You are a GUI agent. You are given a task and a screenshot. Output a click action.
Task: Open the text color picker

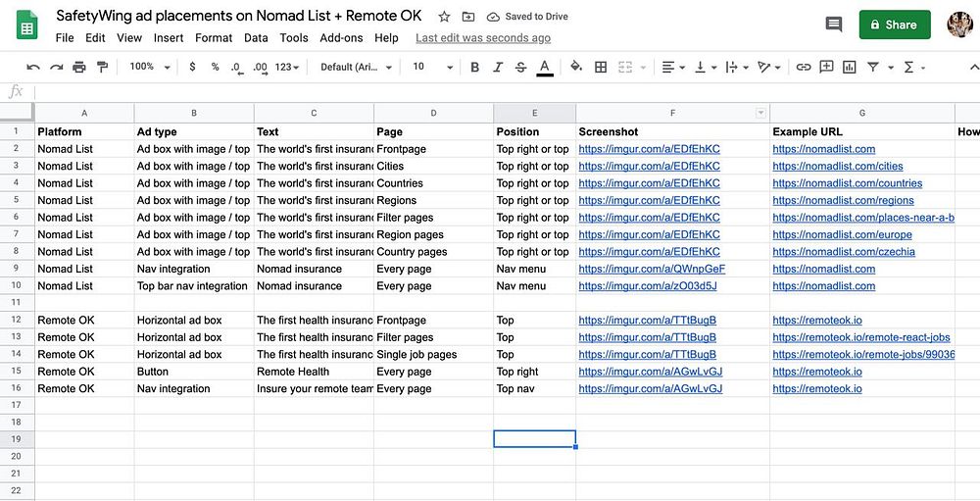(545, 67)
